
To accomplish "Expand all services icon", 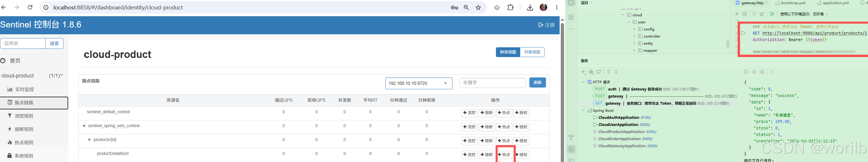I will [x=608, y=72].
